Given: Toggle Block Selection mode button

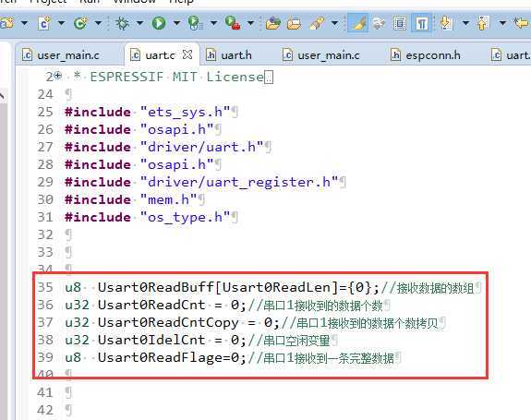Looking at the screenshot, I should click(400, 23).
